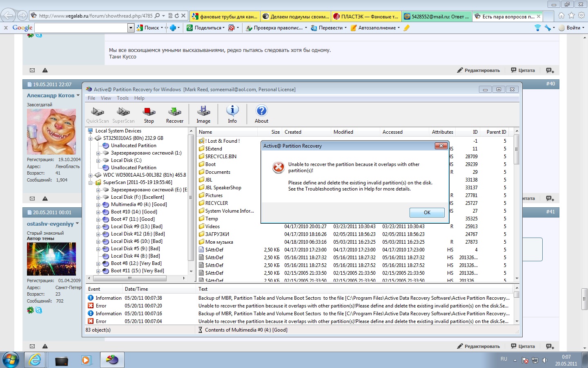This screenshot has height=368, width=588.
Task: Click the Skype icon under ostashv-evgeniyy's profile
Action: click(x=38, y=310)
